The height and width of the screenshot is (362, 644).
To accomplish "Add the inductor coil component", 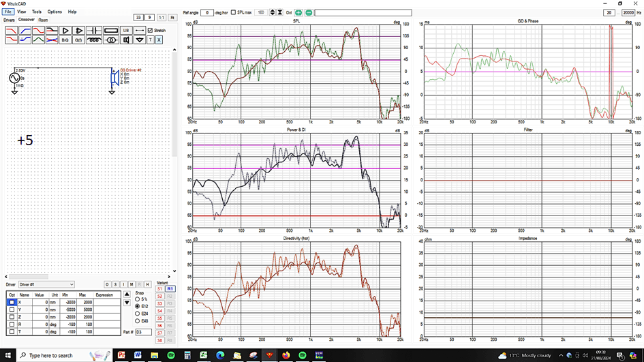I will point(94,40).
